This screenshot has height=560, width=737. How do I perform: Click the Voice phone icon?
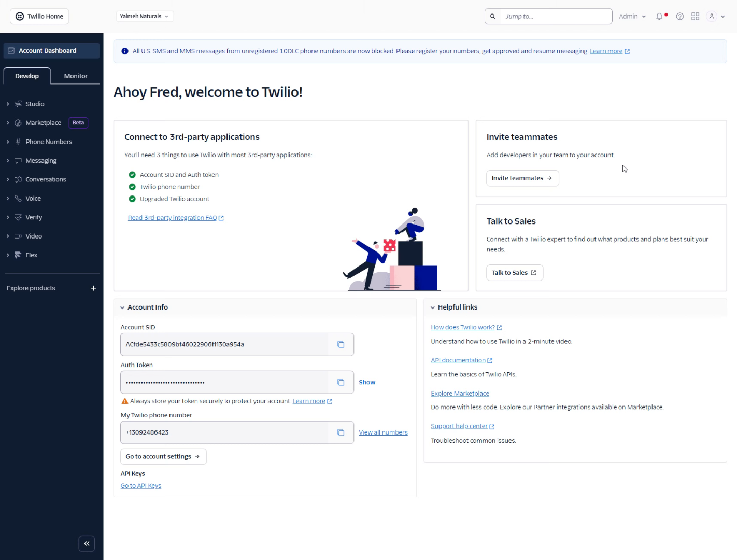tap(18, 198)
